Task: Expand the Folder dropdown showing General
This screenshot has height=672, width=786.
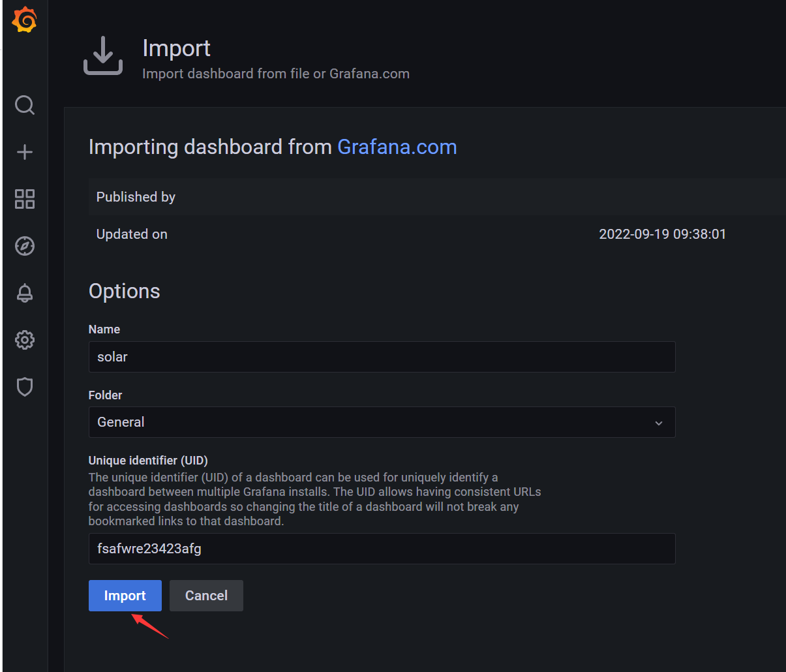Action: [382, 422]
